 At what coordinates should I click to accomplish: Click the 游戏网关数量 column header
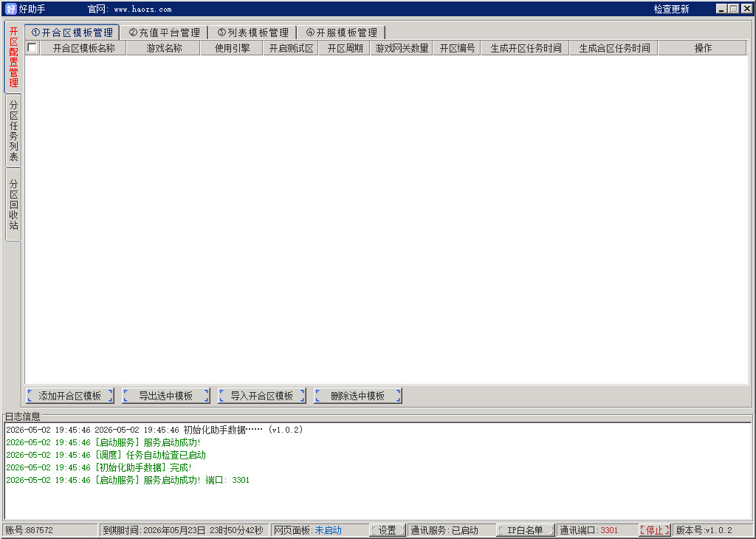tap(402, 48)
